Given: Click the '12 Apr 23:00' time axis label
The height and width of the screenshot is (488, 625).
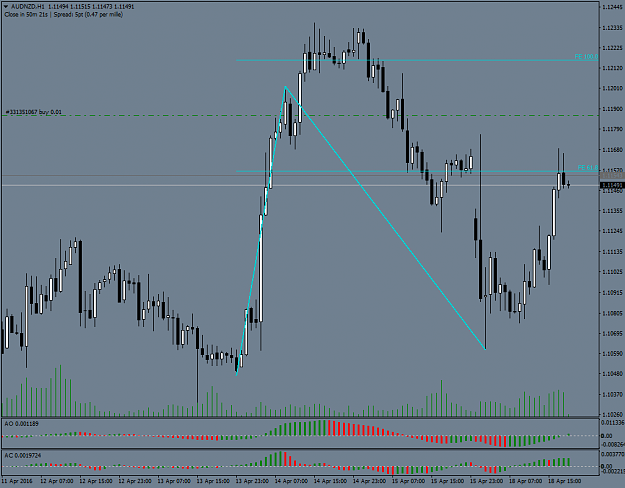Looking at the screenshot, I should click(x=135, y=481).
